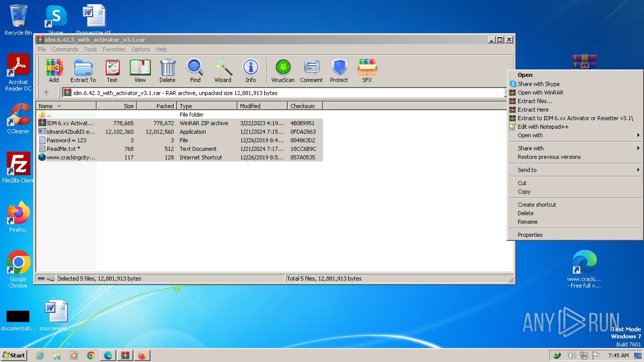Select Password = 123 file row
The image size is (644, 362).
coord(180,140)
